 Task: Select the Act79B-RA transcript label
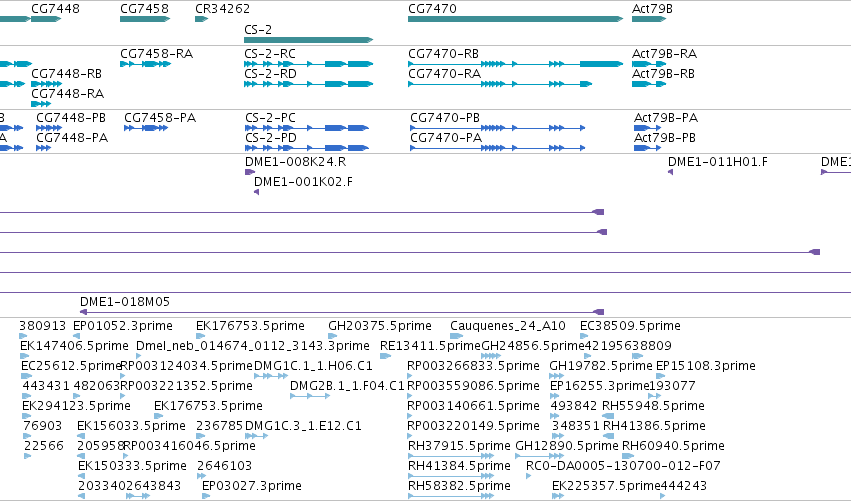pyautogui.click(x=664, y=54)
